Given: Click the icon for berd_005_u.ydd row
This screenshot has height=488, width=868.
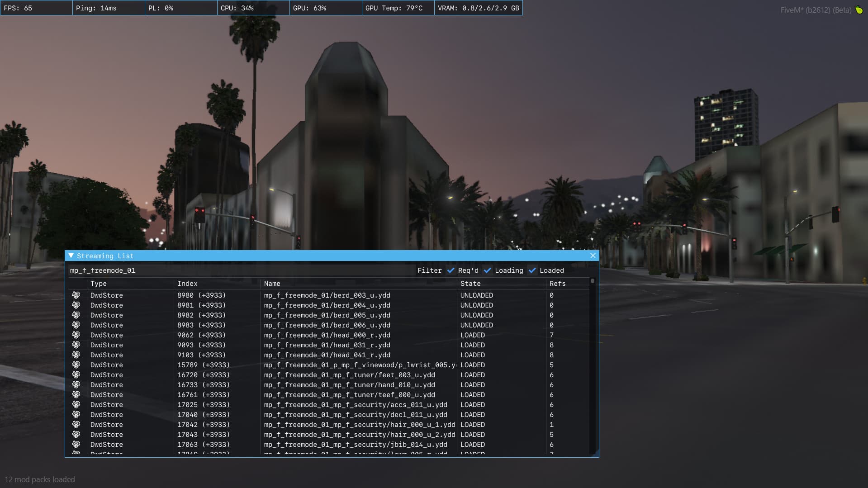Looking at the screenshot, I should tap(76, 315).
